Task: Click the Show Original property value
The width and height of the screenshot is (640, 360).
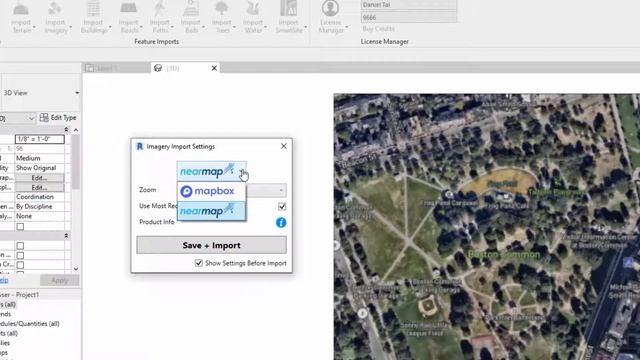Action: pyautogui.click(x=40, y=168)
